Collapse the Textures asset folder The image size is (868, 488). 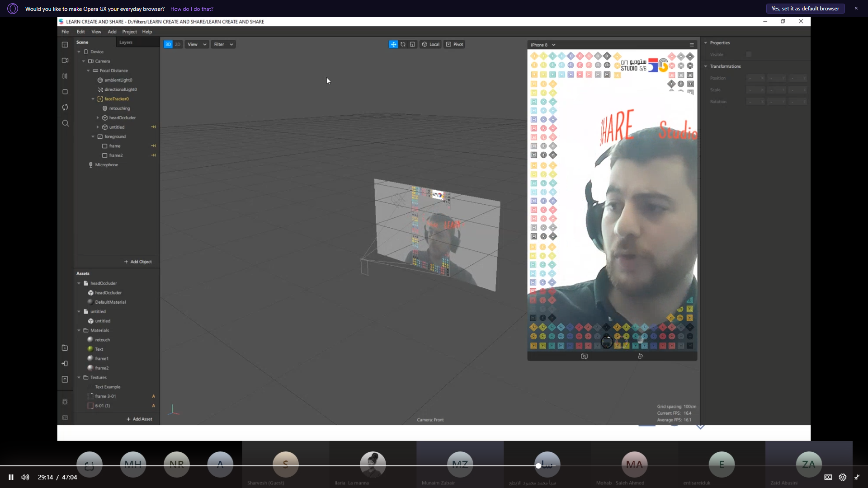(79, 377)
